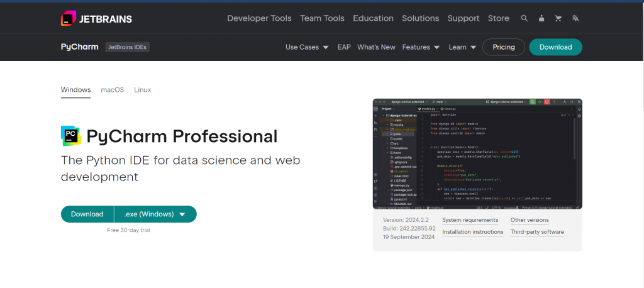Click the Build: 242.22855.92 text
Viewport: 644px width, 288px height.
point(409,228)
